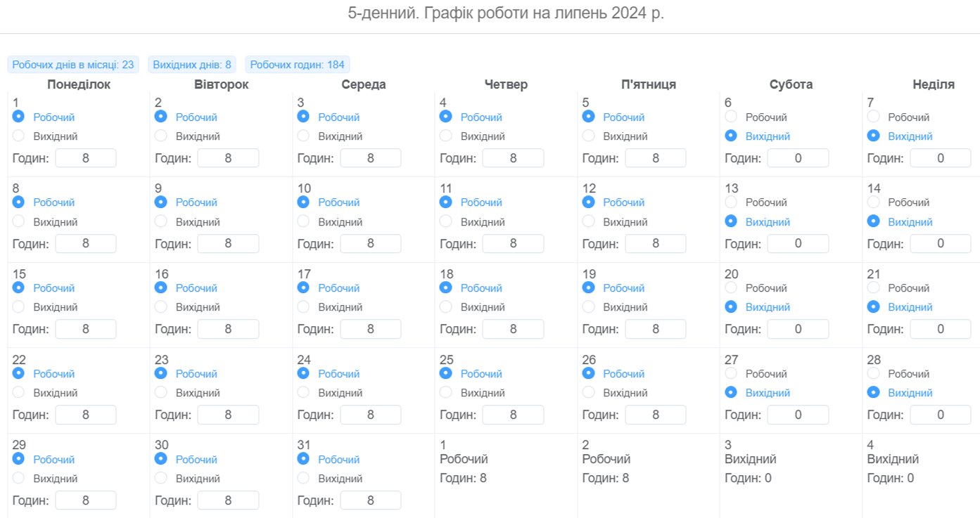The image size is (980, 518).
Task: Set Sunday 28 to Робочий
Action: pos(873,373)
